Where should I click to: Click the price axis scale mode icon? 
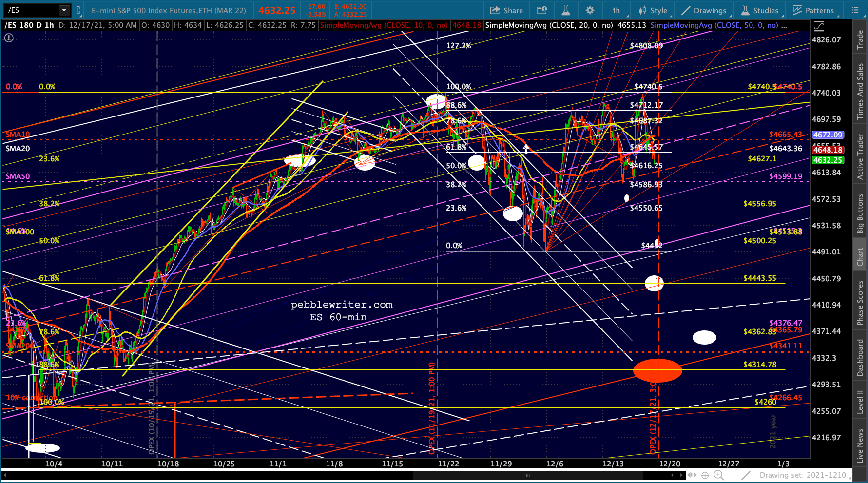click(819, 26)
